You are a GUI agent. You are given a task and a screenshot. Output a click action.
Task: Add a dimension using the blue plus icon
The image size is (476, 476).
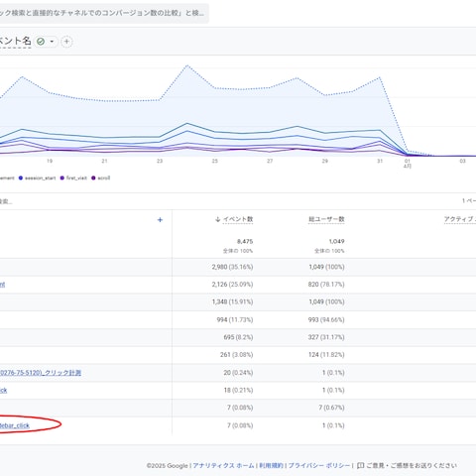pyautogui.click(x=160, y=220)
